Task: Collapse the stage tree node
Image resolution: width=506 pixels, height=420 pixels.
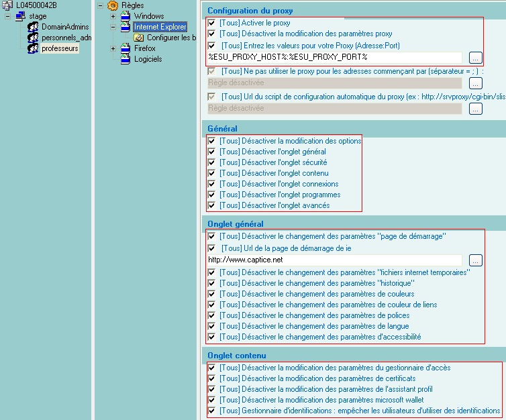Action: point(9,16)
